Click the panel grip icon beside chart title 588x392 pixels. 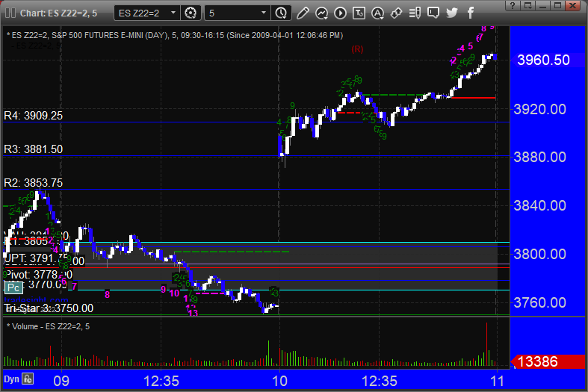pyautogui.click(x=10, y=13)
